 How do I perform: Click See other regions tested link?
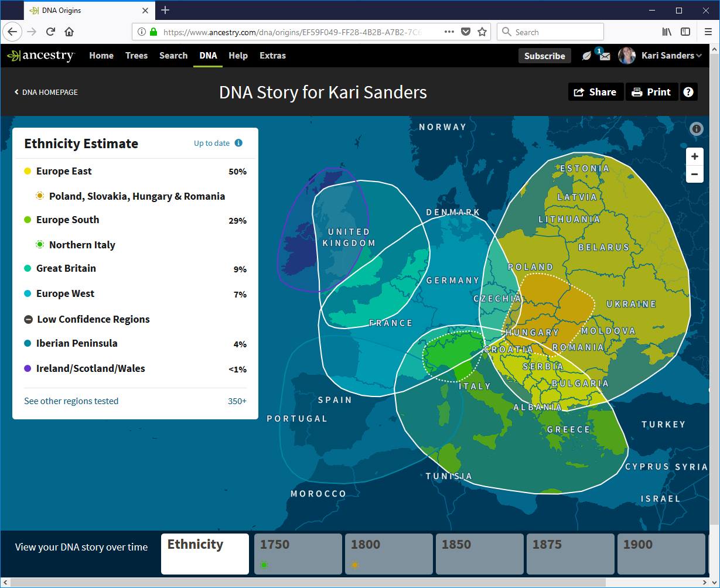(x=71, y=401)
